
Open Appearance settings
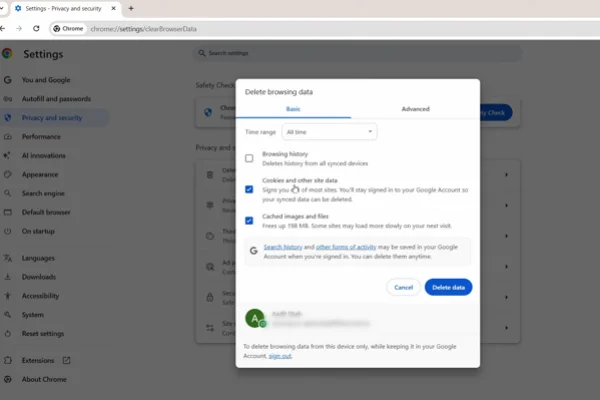40,175
